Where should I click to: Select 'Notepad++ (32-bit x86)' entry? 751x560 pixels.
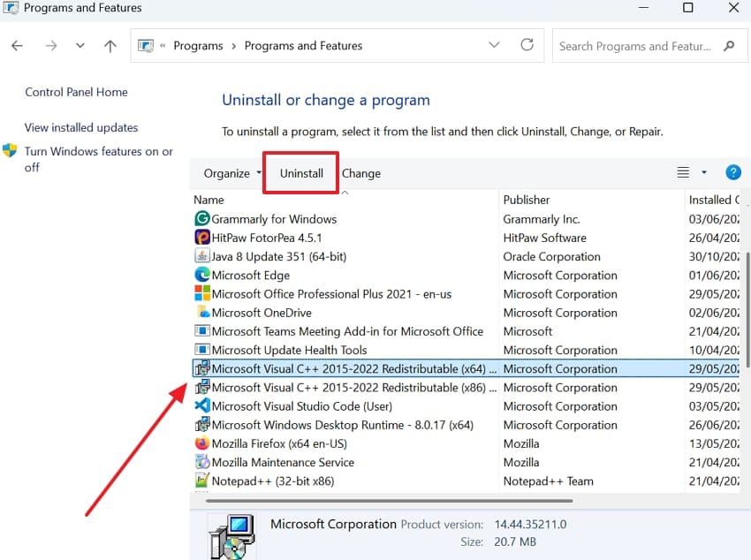[273, 481]
